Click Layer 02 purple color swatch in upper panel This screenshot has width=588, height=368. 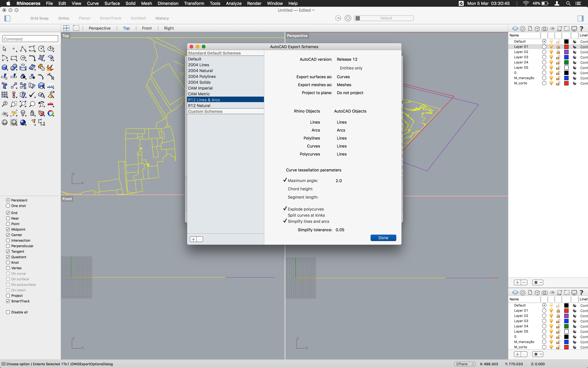(x=566, y=52)
